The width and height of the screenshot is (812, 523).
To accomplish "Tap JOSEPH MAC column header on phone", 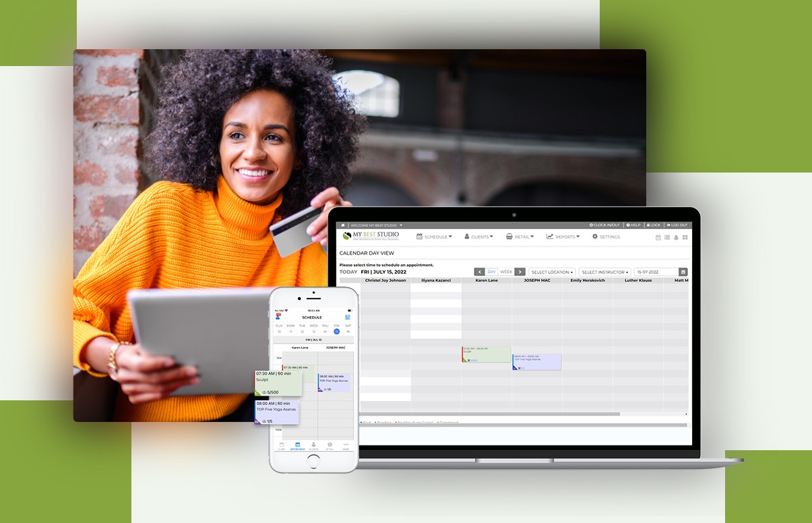I will click(336, 348).
